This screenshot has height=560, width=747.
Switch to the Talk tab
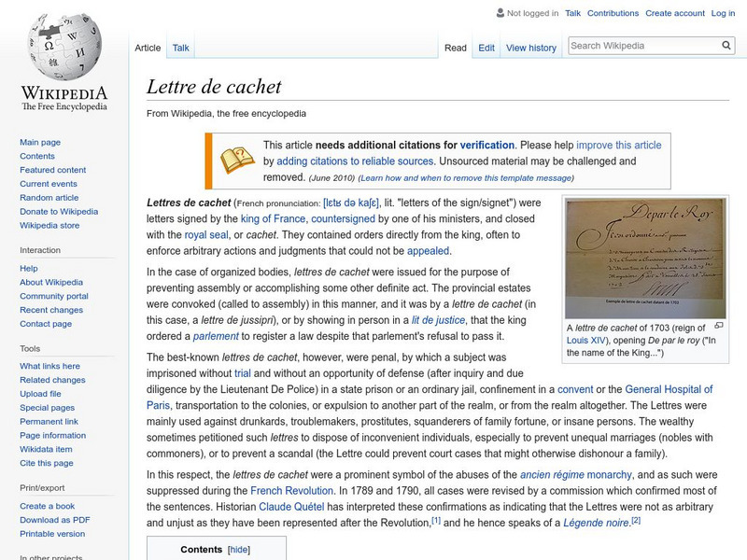click(x=181, y=48)
